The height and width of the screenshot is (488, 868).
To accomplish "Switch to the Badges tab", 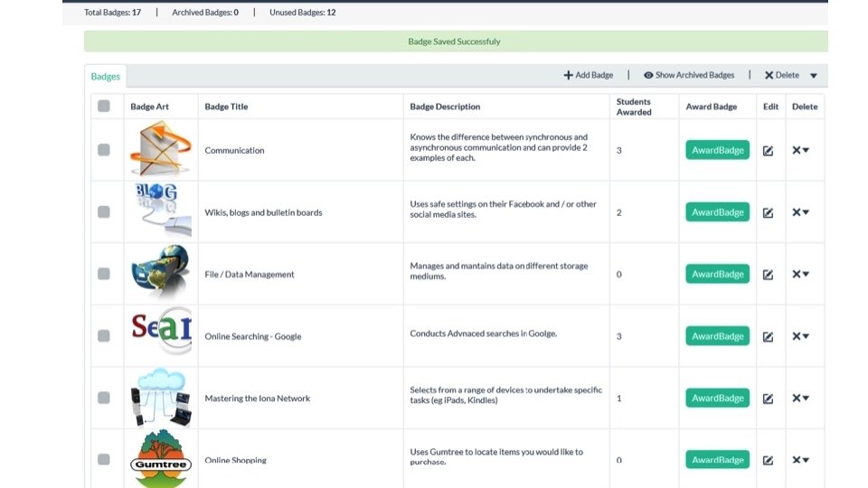I will coord(105,77).
